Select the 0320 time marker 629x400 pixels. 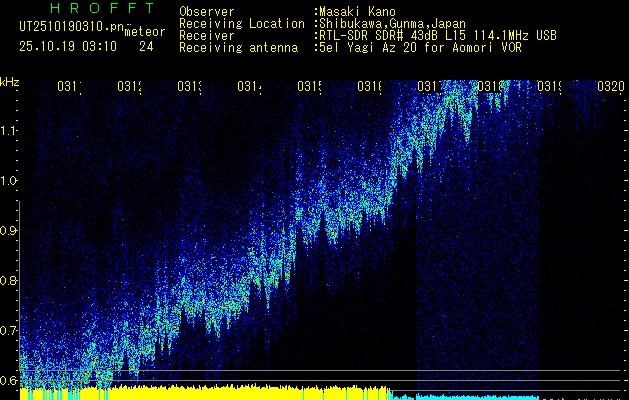(x=611, y=87)
